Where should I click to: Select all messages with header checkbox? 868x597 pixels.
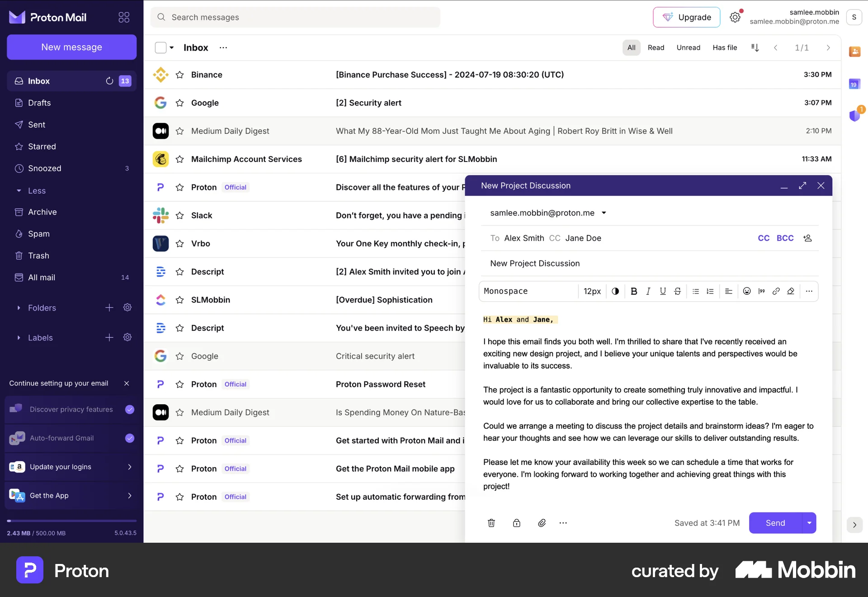point(160,47)
